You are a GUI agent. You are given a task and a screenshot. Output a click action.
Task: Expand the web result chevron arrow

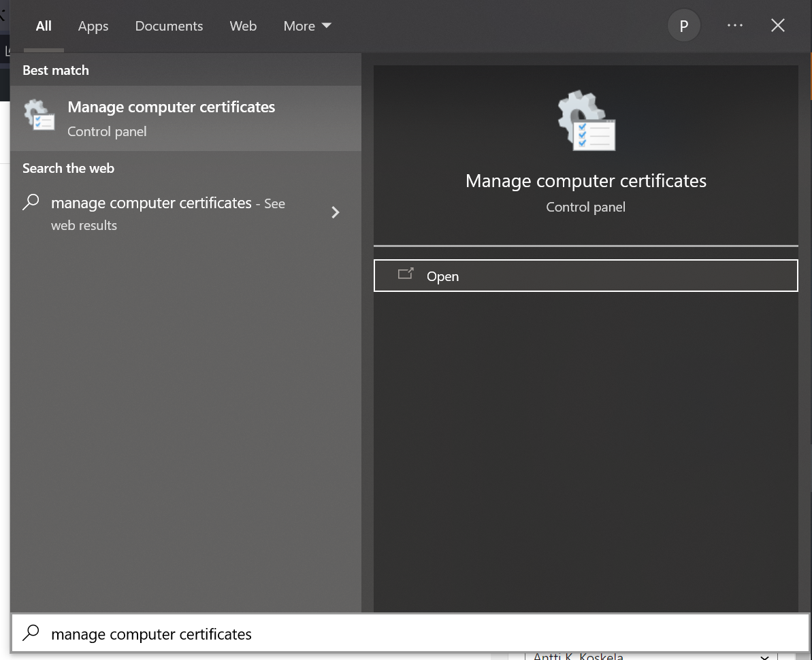click(335, 212)
